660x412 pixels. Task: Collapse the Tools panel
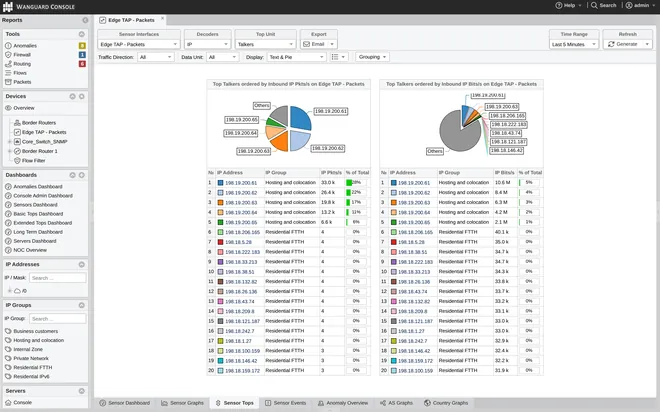coord(82,34)
